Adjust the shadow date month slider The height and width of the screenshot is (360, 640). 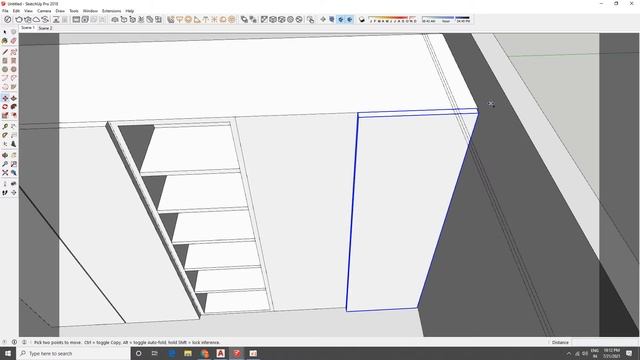click(x=393, y=18)
